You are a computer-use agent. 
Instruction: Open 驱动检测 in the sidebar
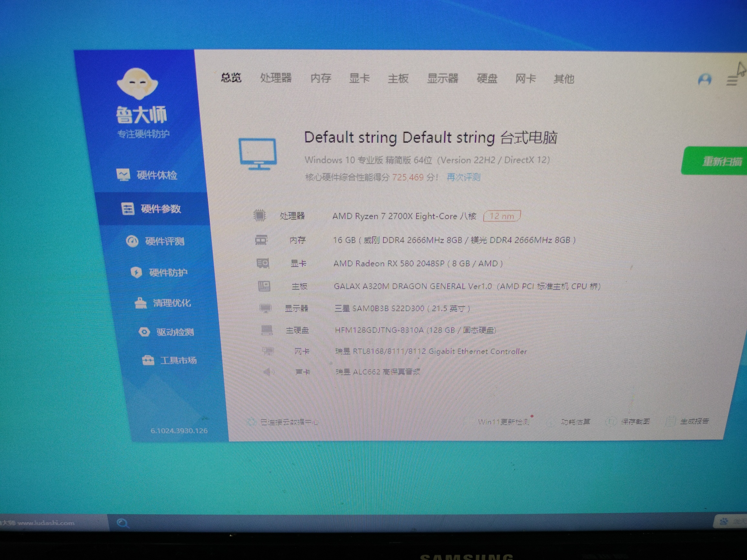pyautogui.click(x=166, y=332)
